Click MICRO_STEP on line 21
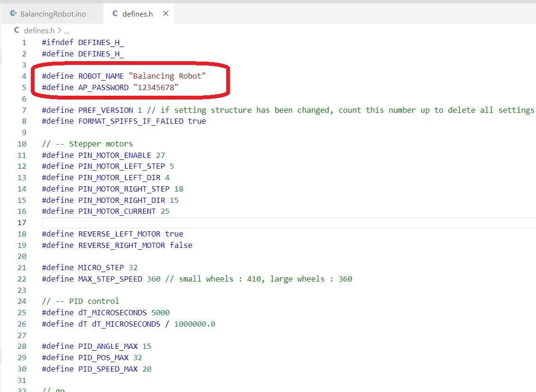Viewport: 536px width, 392px height. (101, 267)
